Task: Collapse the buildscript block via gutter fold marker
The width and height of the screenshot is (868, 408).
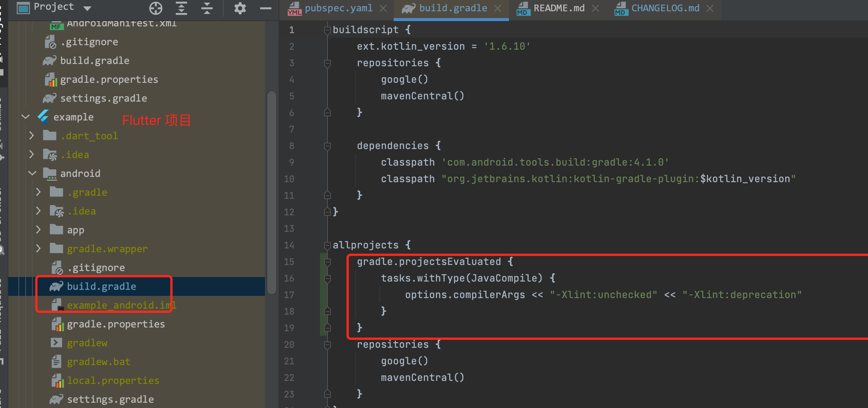Action: pos(327,30)
